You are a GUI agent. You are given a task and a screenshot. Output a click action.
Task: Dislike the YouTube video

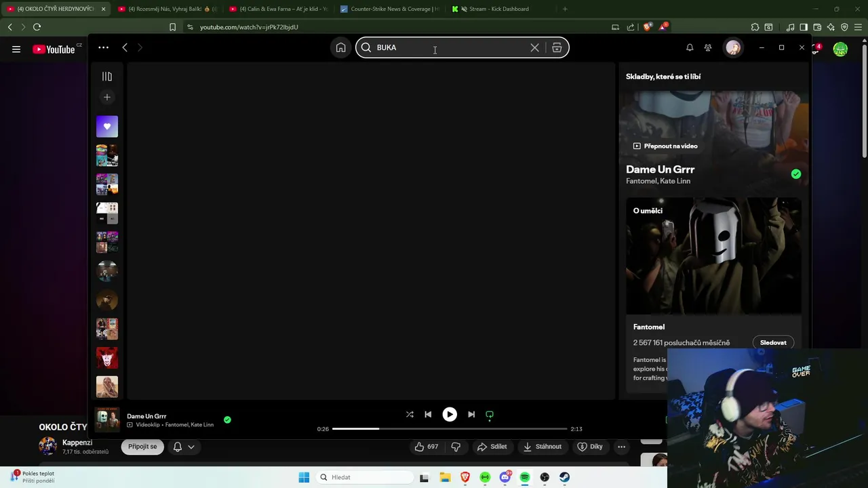[x=456, y=447]
